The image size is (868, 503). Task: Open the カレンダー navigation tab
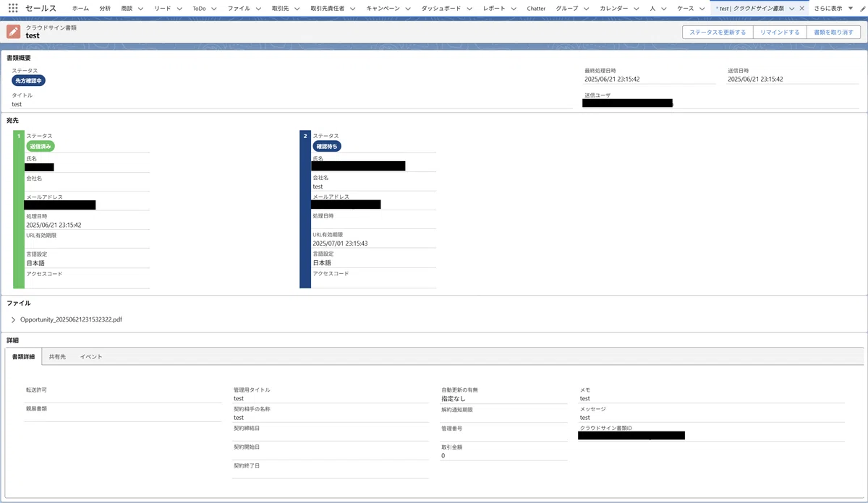[x=614, y=8]
